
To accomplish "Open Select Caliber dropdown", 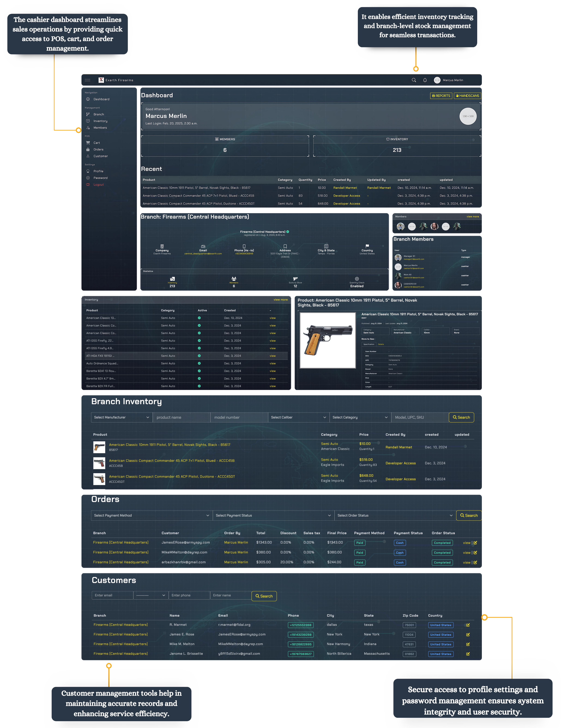I will (299, 417).
